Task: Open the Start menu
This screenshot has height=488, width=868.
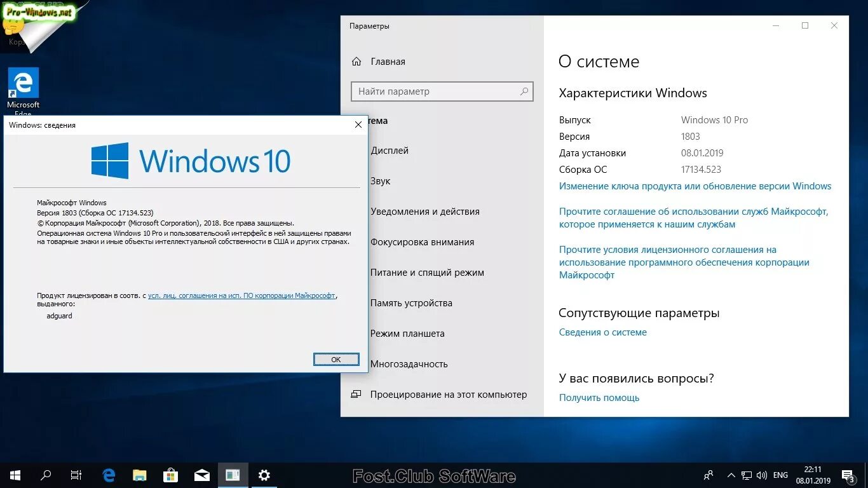Action: point(15,475)
